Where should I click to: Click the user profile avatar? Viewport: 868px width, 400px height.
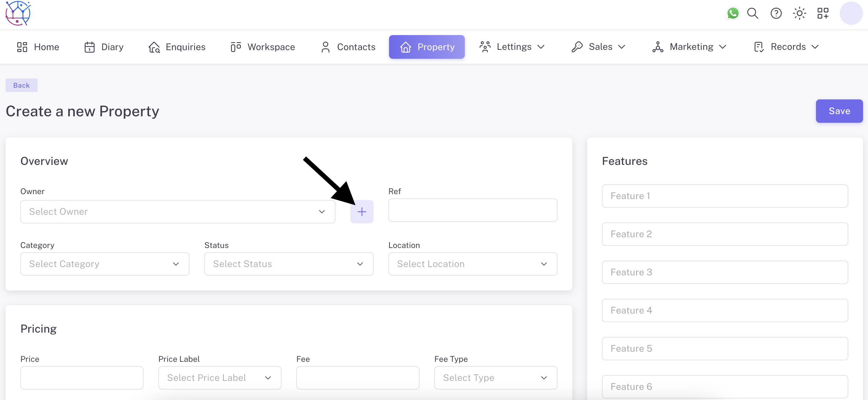(851, 14)
